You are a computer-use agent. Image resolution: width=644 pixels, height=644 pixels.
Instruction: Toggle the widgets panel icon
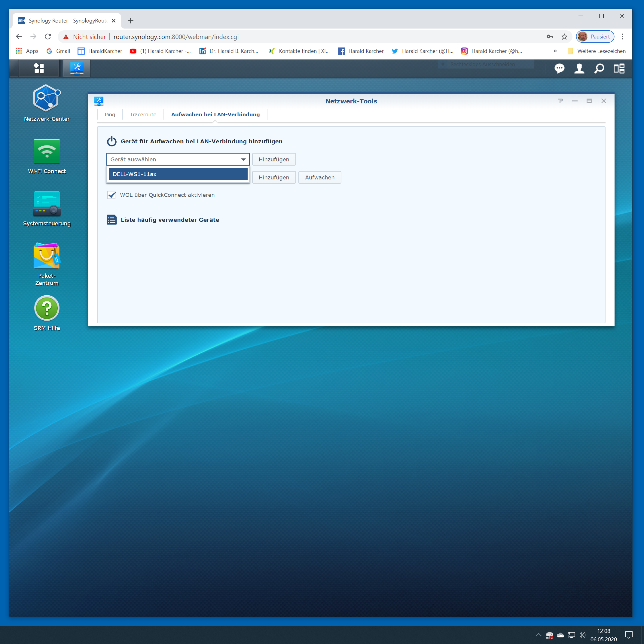(619, 68)
